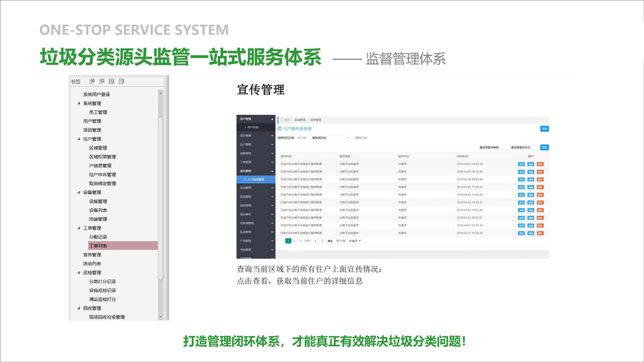
Task: Select the highlighted 工单列表 bookmark
Action: (98, 246)
